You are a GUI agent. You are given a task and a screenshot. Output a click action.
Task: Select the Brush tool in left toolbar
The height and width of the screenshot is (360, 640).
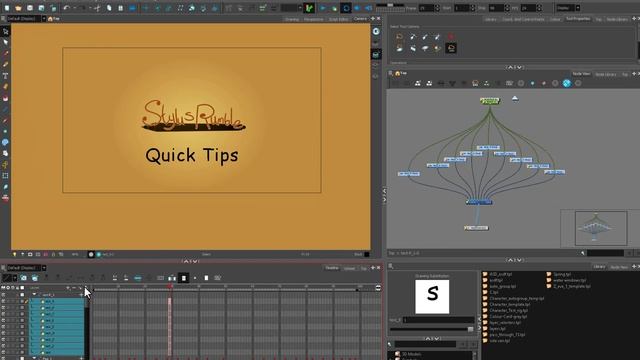[x=5, y=53]
